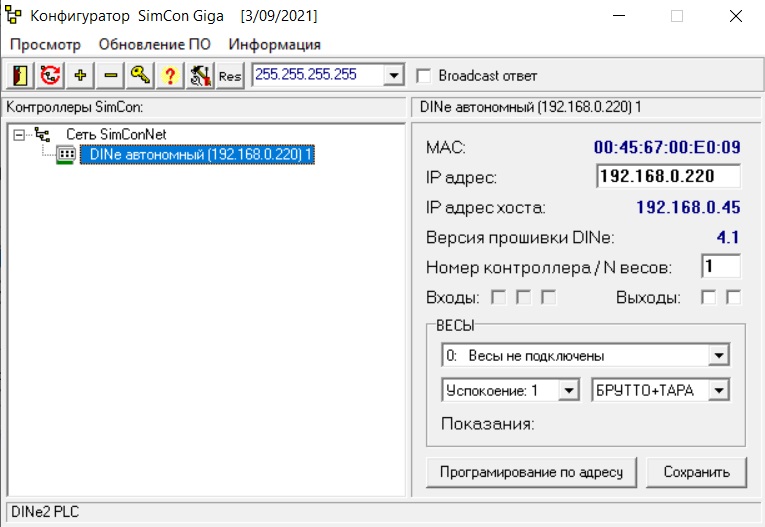Screen dimensions: 765x527
Task: Click the exit door toolbar icon
Action: (20, 76)
